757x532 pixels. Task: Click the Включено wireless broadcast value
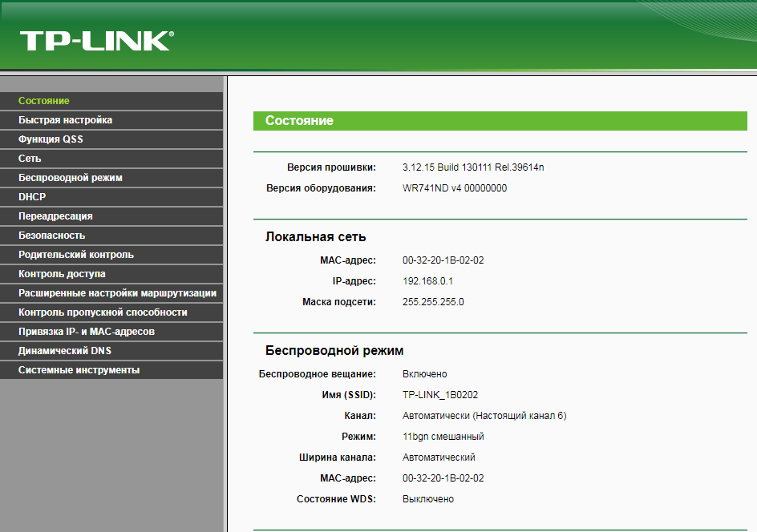pos(425,374)
